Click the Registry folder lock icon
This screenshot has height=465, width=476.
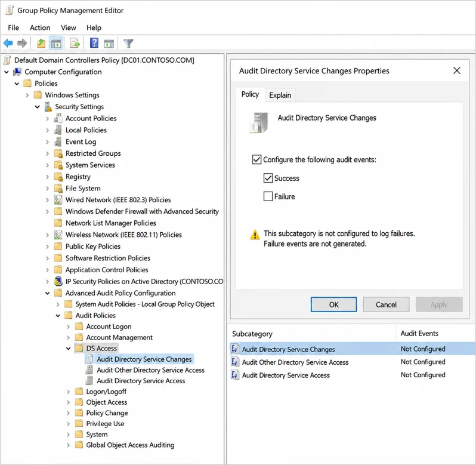pos(58,177)
